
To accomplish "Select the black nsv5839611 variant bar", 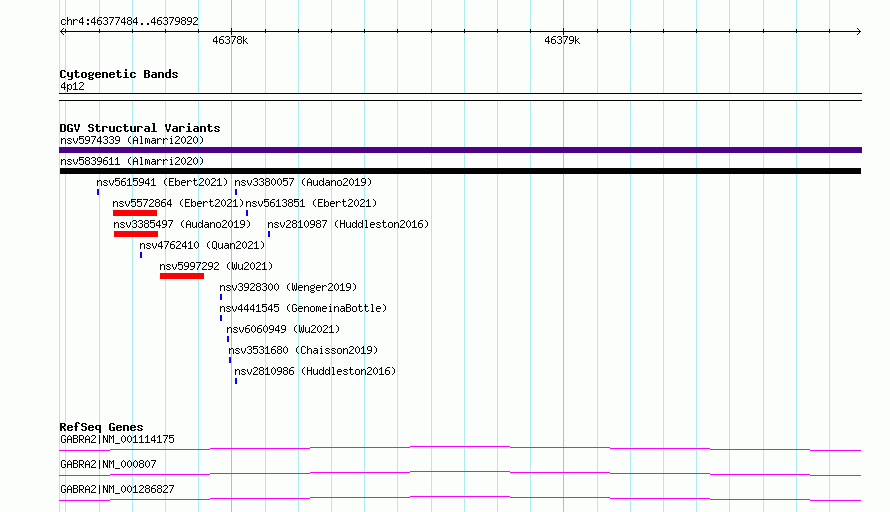I will [x=460, y=171].
